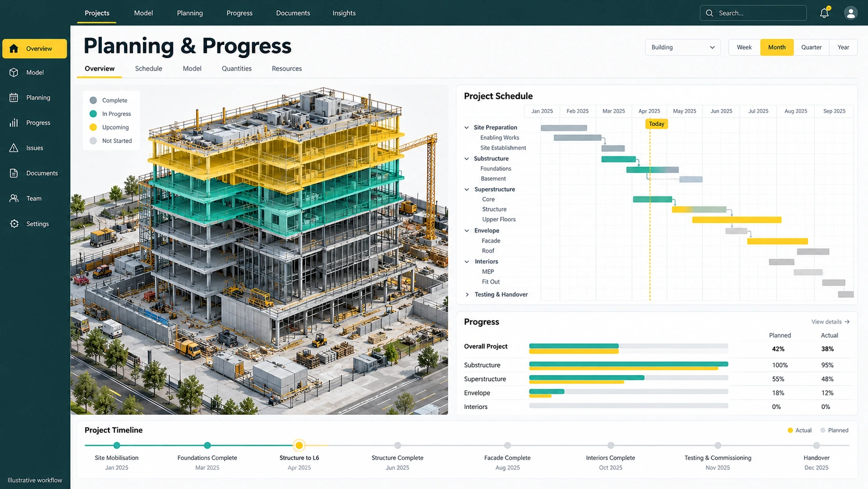This screenshot has width=868, height=489.
Task: Click the Documents file icon in sidebar
Action: point(14,173)
